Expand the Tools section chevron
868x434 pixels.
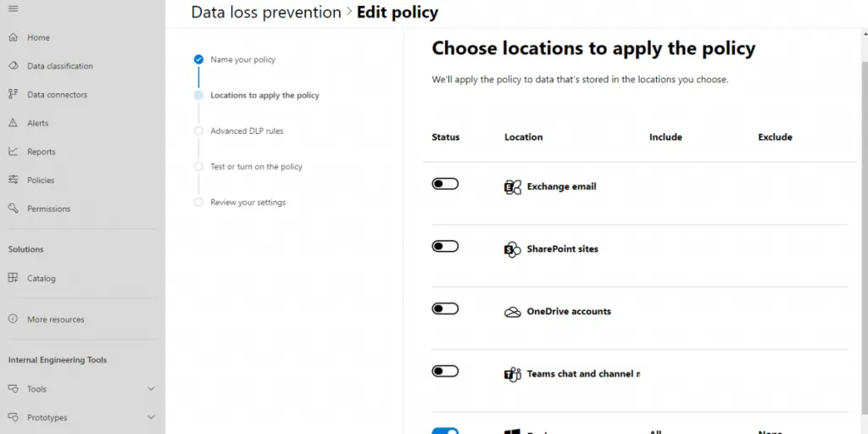(151, 389)
